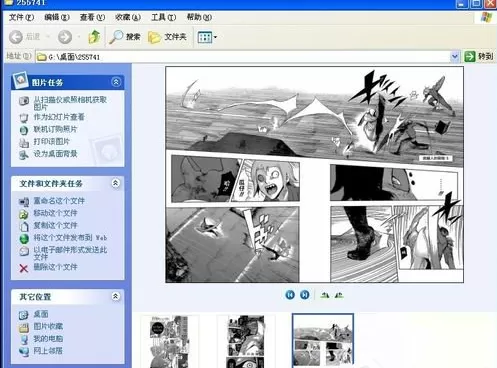Click the globe icon for ordering prints
This screenshot has width=497, height=368.
point(24,130)
